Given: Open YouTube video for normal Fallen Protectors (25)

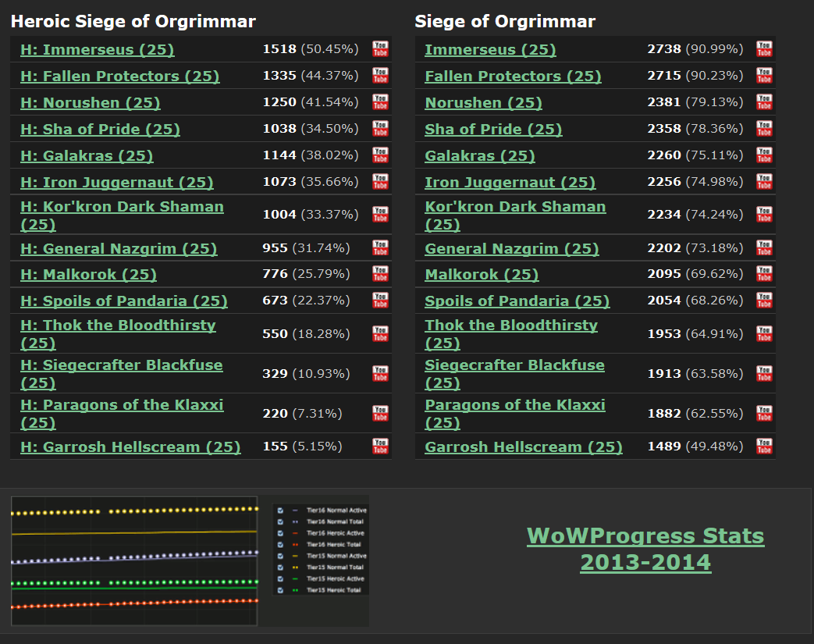Looking at the screenshot, I should tap(764, 76).
